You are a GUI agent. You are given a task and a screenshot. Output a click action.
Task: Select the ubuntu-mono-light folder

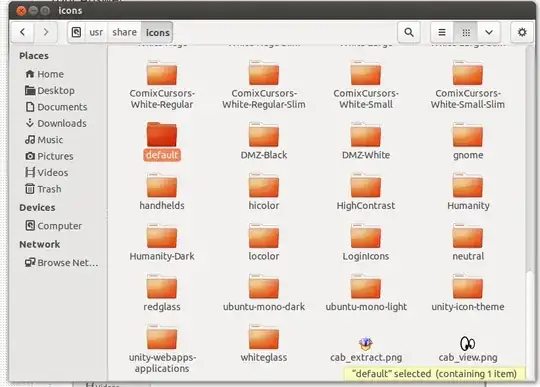pyautogui.click(x=366, y=293)
